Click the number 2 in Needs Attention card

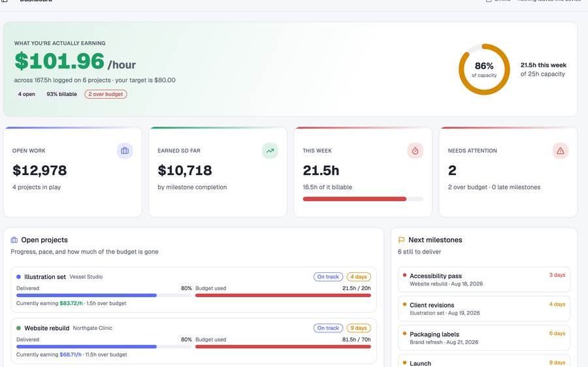(452, 170)
